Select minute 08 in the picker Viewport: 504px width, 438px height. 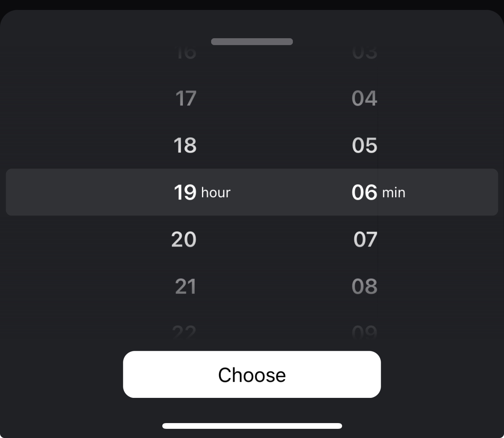click(364, 286)
